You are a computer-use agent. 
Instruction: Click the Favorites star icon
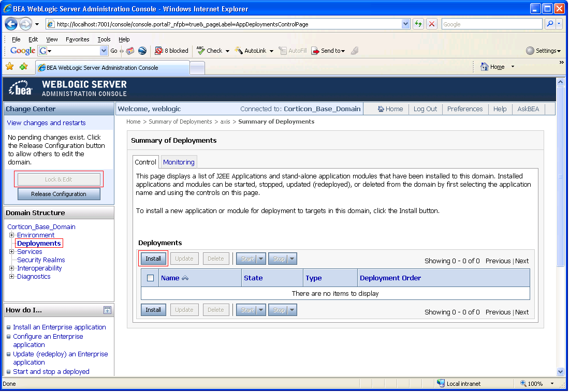(10, 67)
